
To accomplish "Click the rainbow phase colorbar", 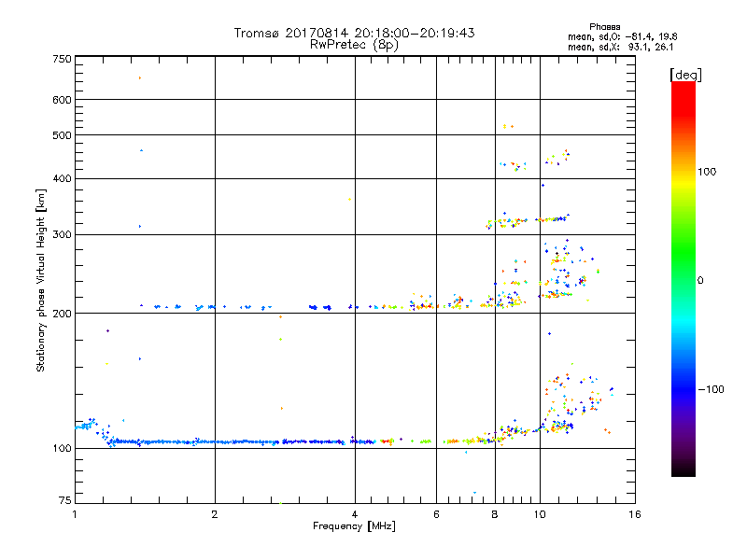I will click(684, 279).
